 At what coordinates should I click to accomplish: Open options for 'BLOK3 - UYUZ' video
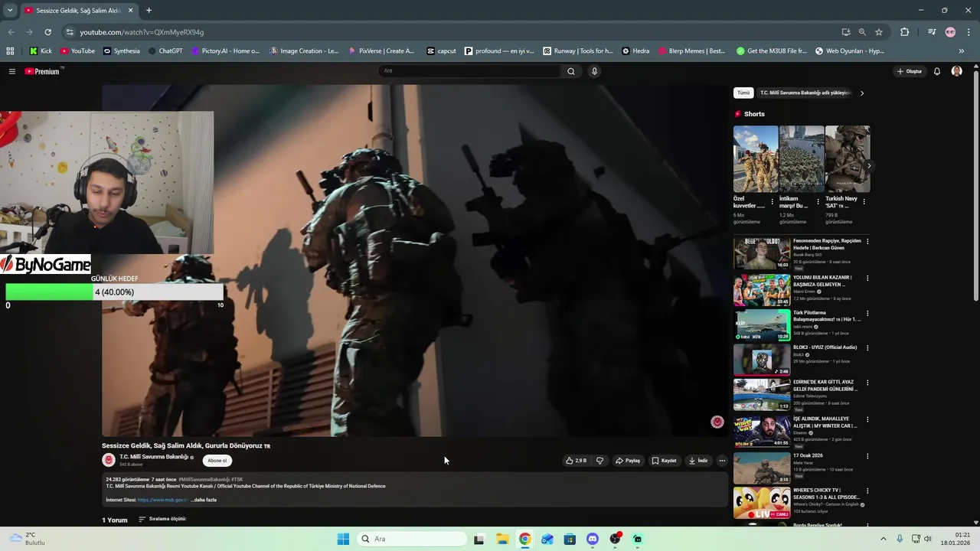(x=867, y=348)
